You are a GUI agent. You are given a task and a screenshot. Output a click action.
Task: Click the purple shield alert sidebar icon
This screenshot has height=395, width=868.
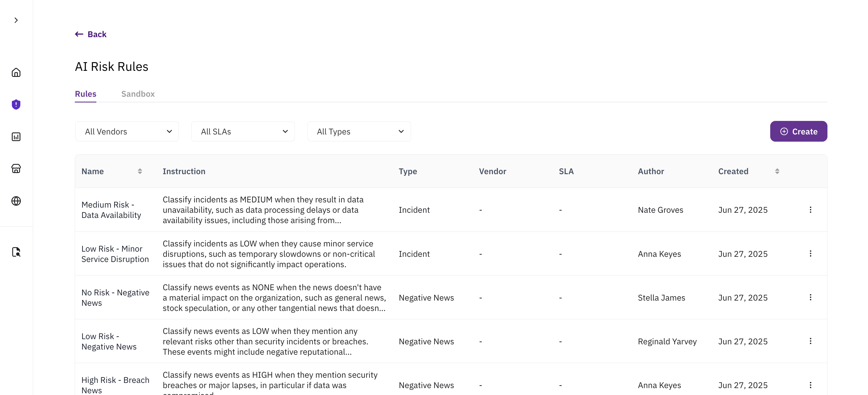[x=16, y=105]
